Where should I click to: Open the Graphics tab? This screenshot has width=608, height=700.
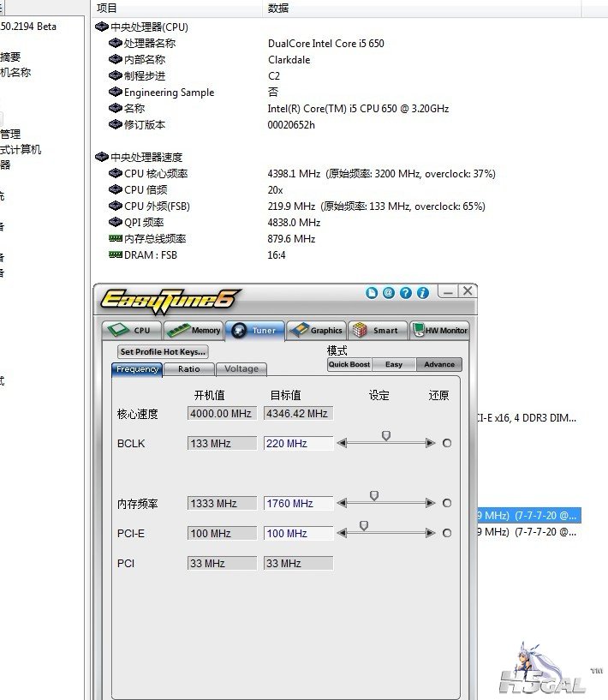point(316,330)
